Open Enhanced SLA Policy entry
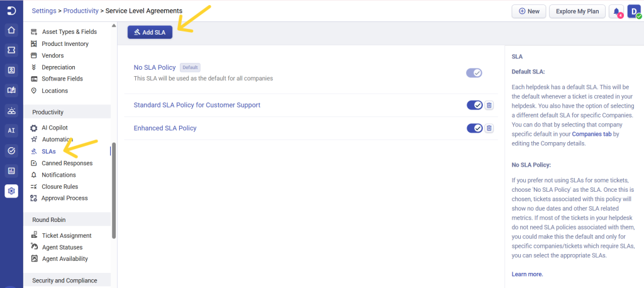The height and width of the screenshot is (288, 644). click(165, 128)
